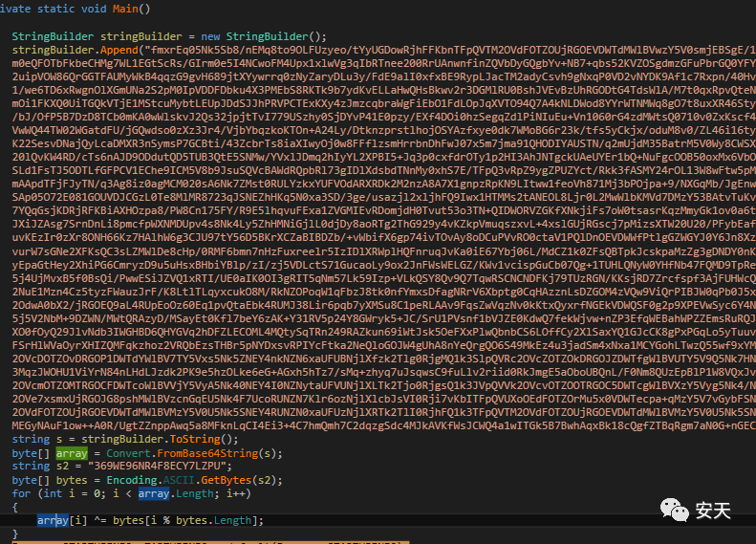The width and height of the screenshot is (756, 544).
Task: Click the GetBytes method call
Action: point(227,480)
